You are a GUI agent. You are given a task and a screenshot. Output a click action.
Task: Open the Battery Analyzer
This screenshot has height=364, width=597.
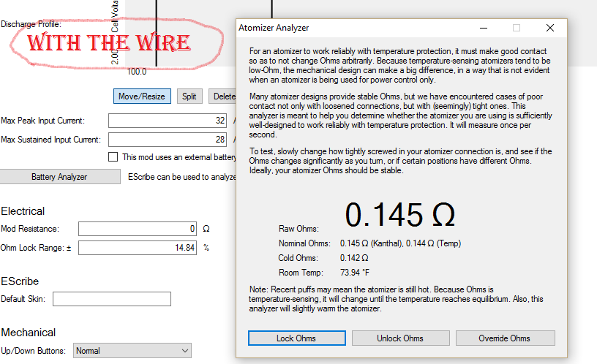click(x=59, y=176)
